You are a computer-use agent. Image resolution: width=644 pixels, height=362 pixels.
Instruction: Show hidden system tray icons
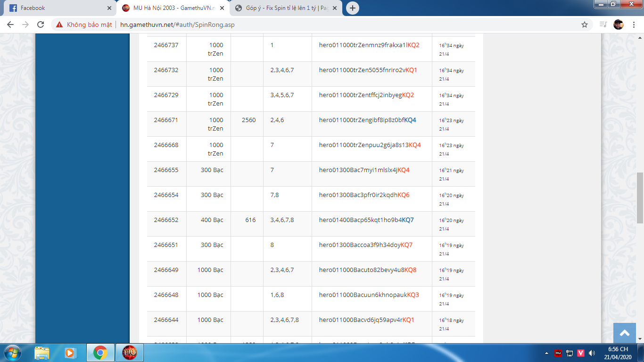[x=546, y=353]
